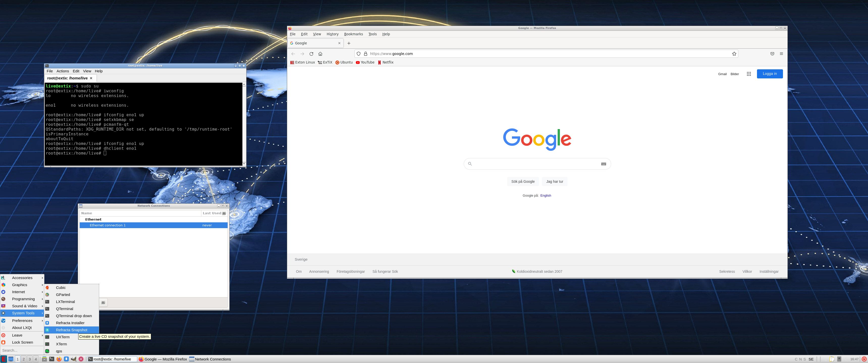
Task: Launch Cubic from System Tools menu
Action: click(x=71, y=288)
